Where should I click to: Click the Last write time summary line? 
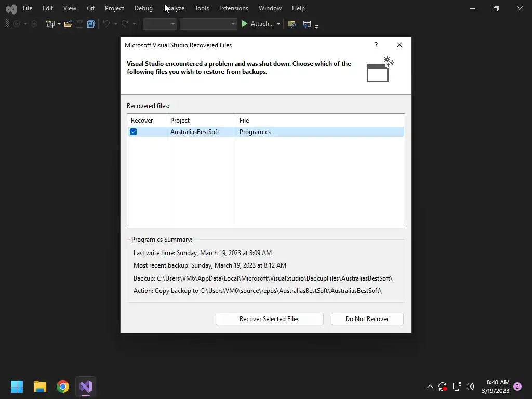pos(203,253)
